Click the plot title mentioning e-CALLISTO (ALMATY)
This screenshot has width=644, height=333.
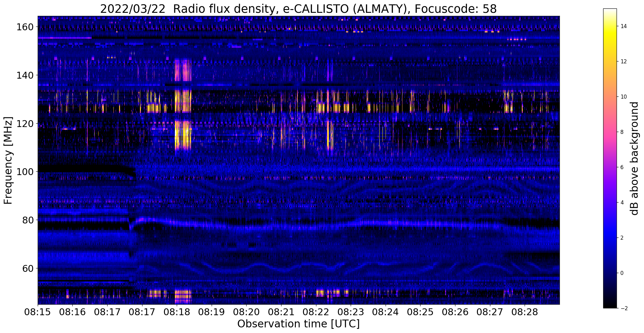point(298,9)
